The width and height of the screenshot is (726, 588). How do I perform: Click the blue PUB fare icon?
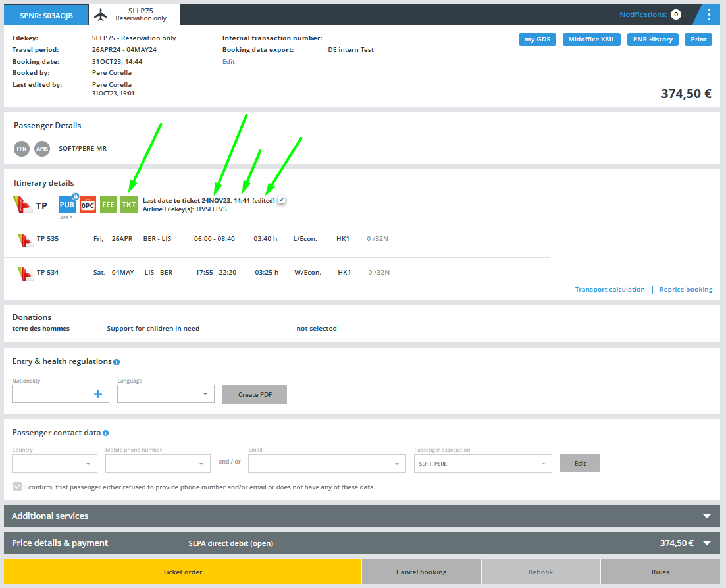pyautogui.click(x=67, y=205)
